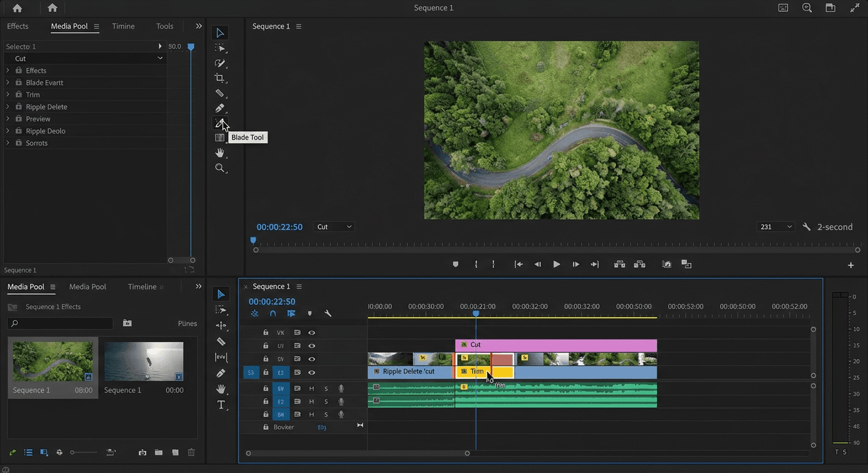Select the Razor tool in timeline toolbar
Screen dimensions: 868x473
(221, 341)
